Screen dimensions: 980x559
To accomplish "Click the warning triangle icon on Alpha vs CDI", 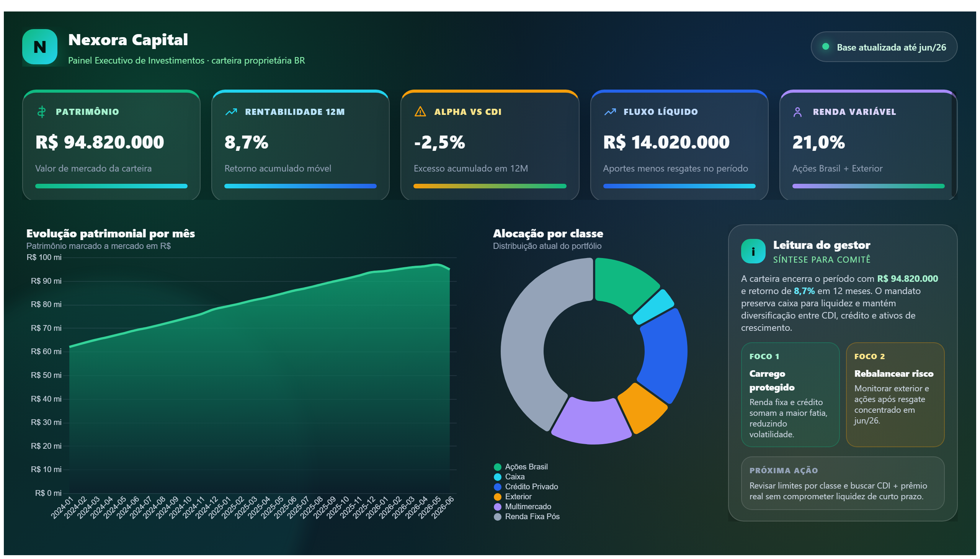I will tap(420, 112).
